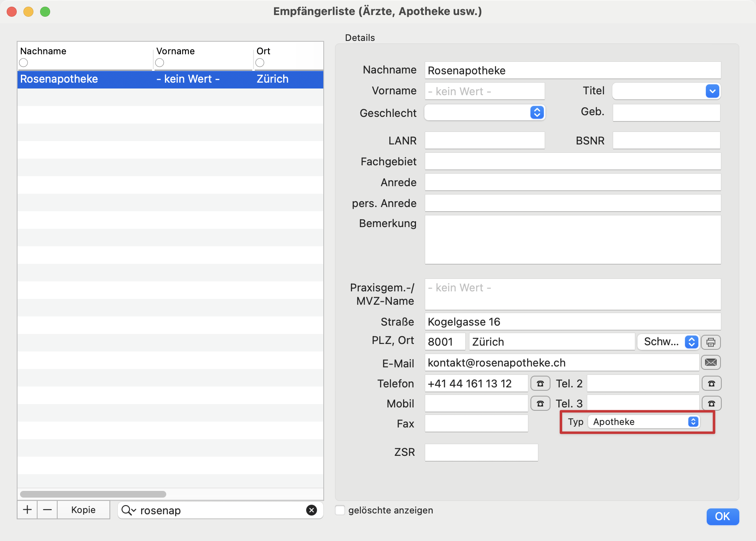The height and width of the screenshot is (541, 756).
Task: Click the pers. Anrede input field
Action: [573, 203]
